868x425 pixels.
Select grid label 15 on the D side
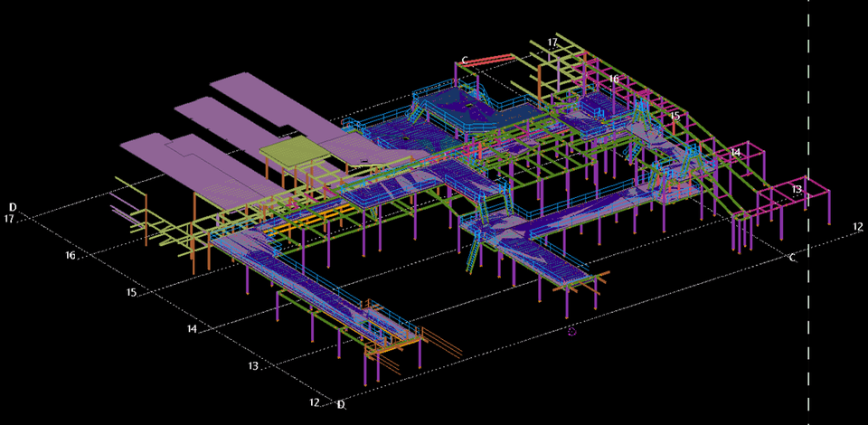(131, 293)
